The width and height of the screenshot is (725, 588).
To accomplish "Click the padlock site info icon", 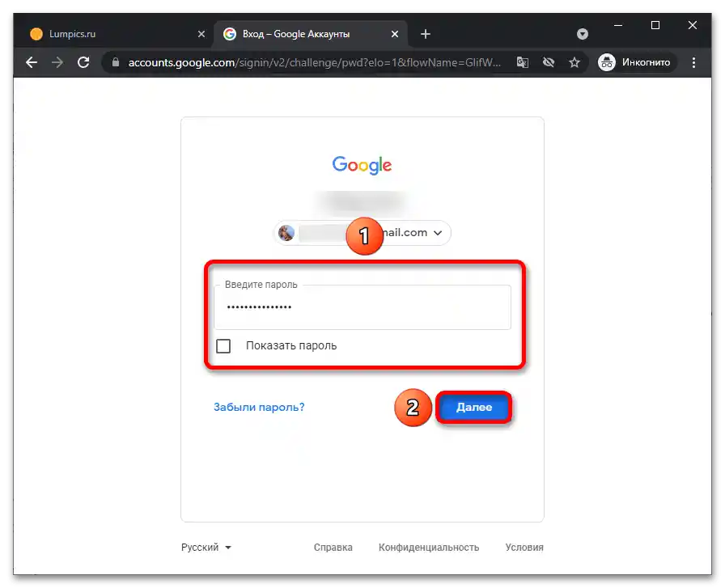I will (116, 62).
